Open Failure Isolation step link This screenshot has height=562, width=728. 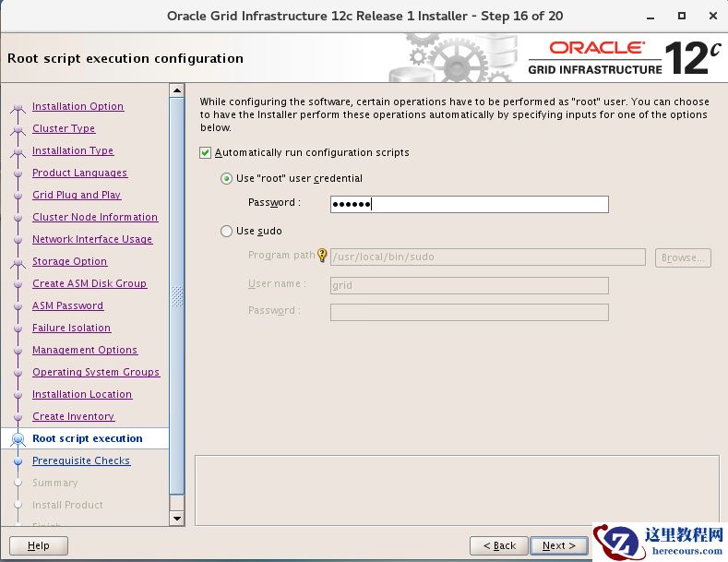click(71, 328)
